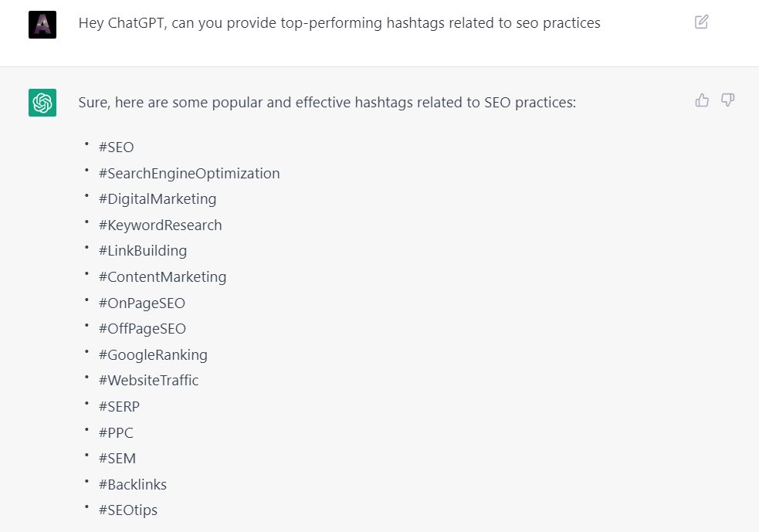Click the user avatar with letter A
Viewport: 759px width, 532px height.
pos(42,25)
